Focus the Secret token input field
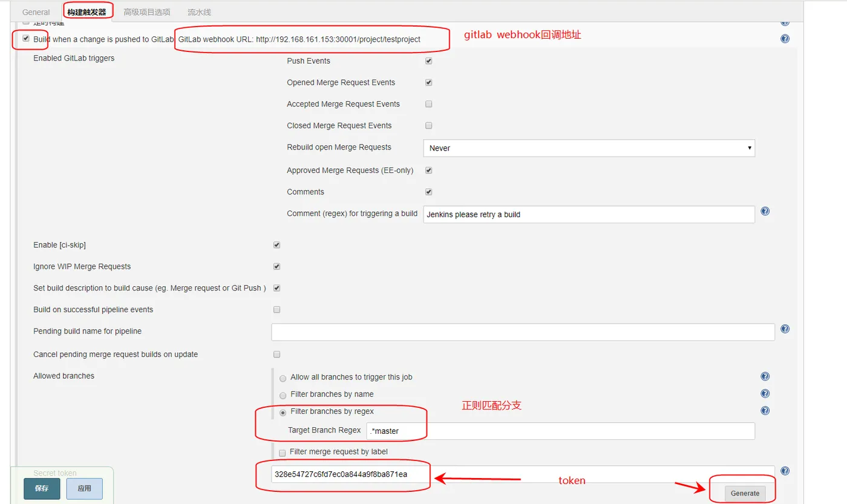Viewport: 847px width, 504px height. (x=523, y=474)
